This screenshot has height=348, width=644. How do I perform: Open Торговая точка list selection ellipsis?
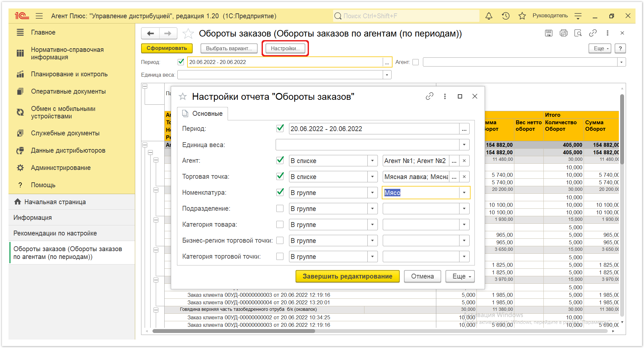(x=454, y=177)
